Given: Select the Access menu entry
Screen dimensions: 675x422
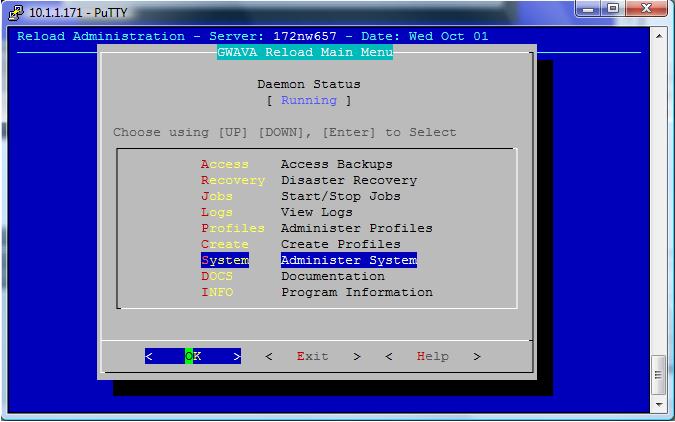Looking at the screenshot, I should point(225,164).
